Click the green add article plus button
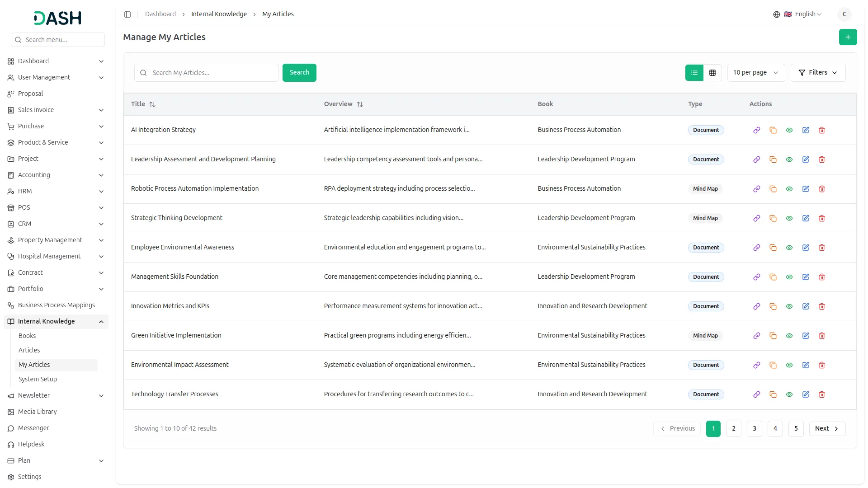The width and height of the screenshot is (868, 488). point(848,37)
